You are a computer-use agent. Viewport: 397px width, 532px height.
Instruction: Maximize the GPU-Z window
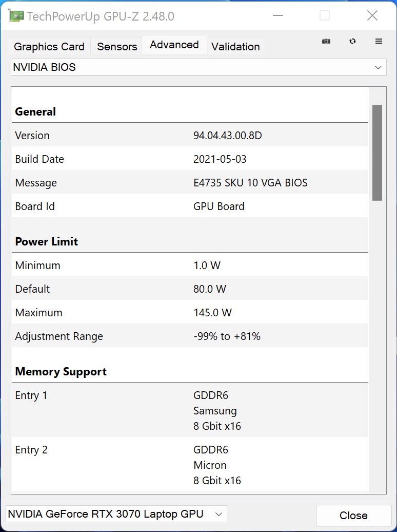(x=325, y=16)
